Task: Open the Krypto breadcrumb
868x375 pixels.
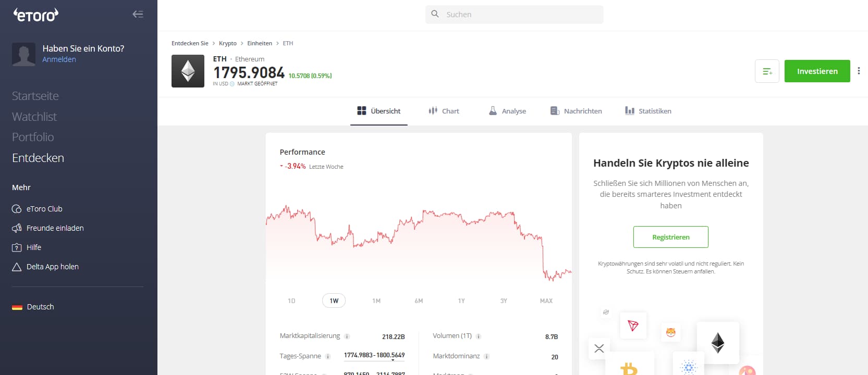Action: pos(228,43)
